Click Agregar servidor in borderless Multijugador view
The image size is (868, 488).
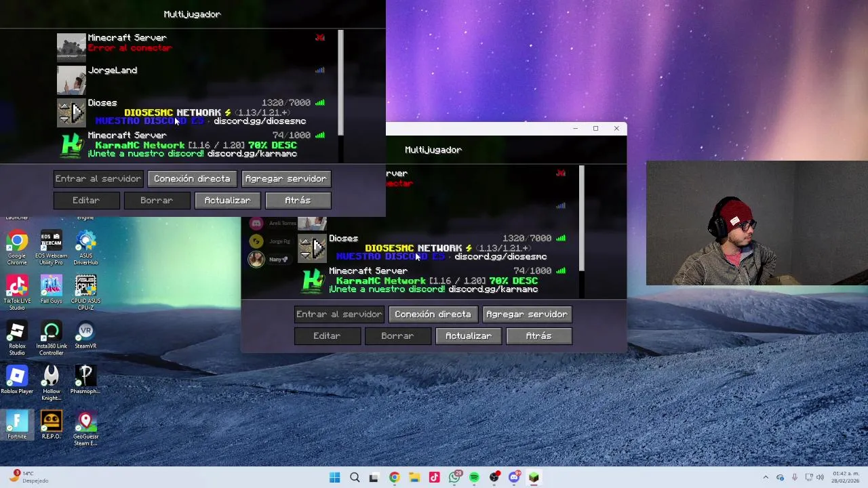tap(285, 178)
